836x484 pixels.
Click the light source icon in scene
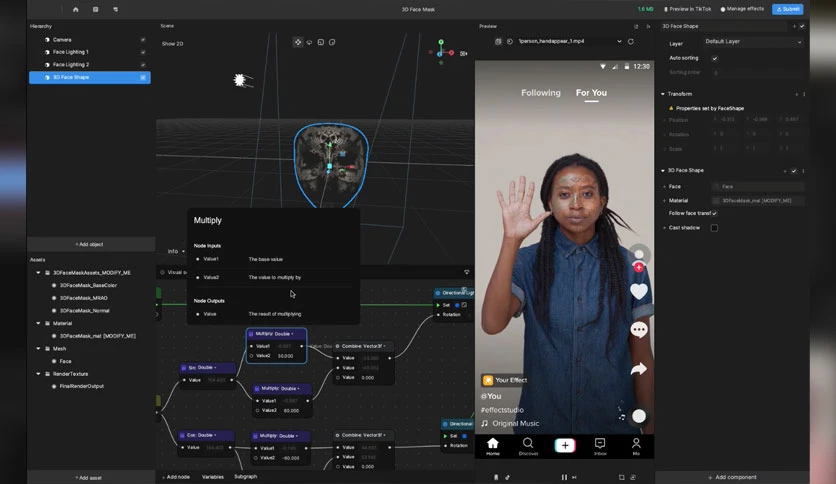240,80
